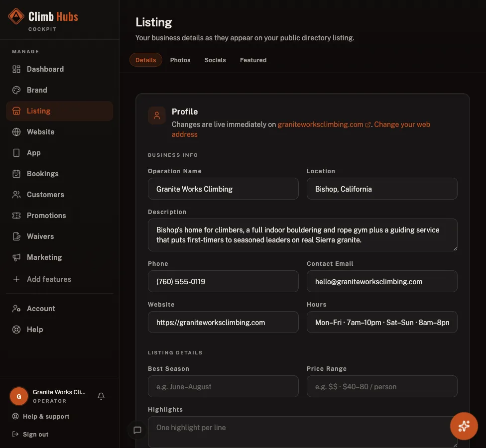
Task: Click the Help lifebuoy icon
Action: pyautogui.click(x=16, y=330)
